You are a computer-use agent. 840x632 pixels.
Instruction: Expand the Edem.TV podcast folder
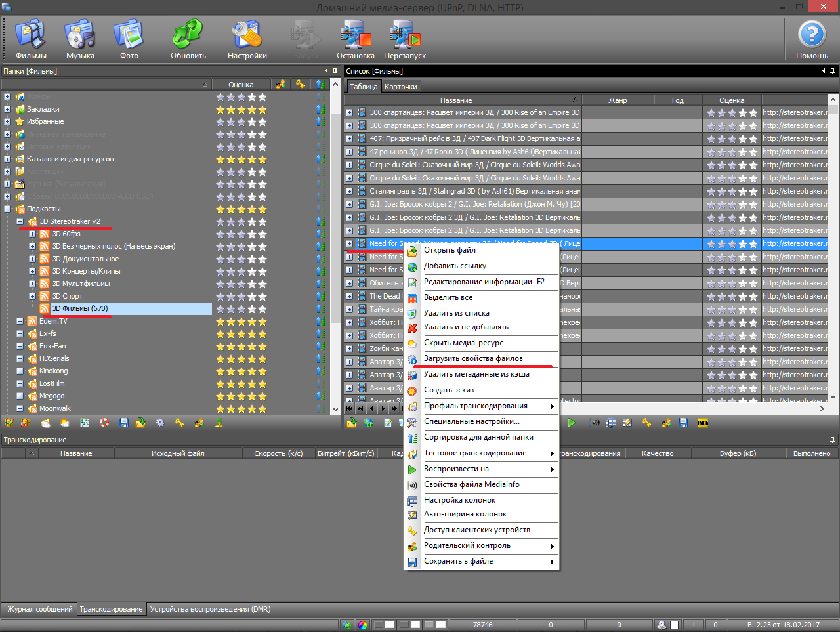(x=20, y=322)
